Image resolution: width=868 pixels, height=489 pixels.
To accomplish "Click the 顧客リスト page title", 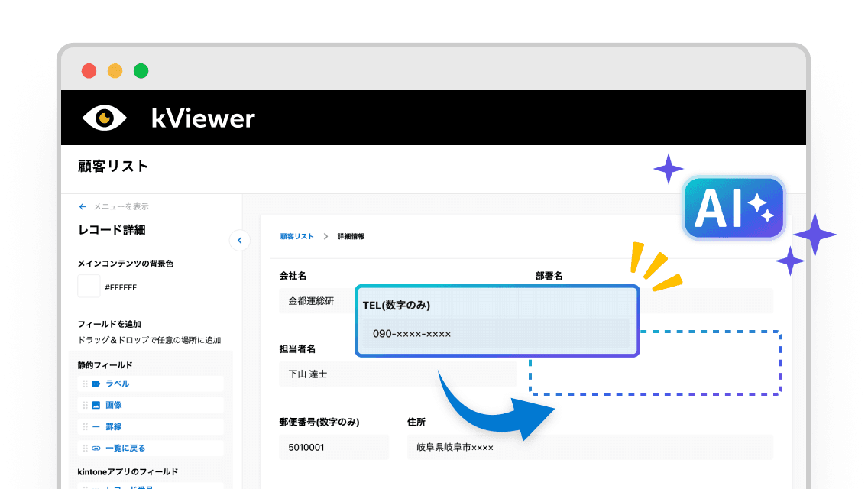I will (113, 166).
